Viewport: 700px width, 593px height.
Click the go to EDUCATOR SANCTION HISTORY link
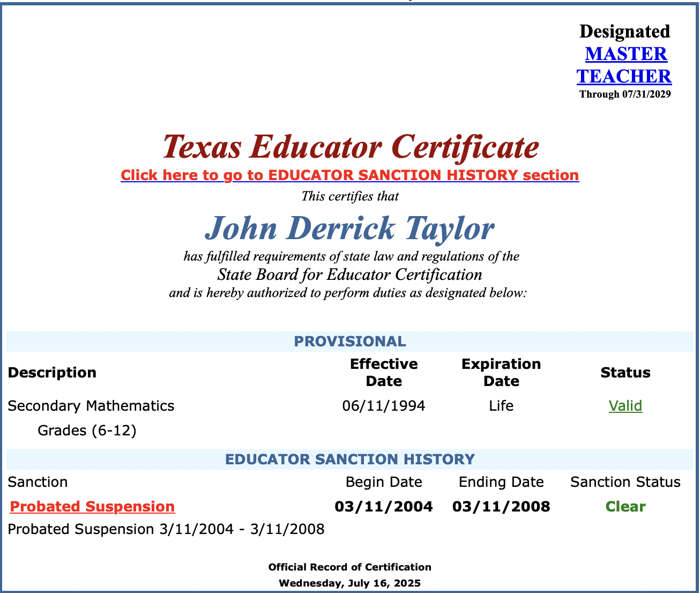(x=349, y=175)
